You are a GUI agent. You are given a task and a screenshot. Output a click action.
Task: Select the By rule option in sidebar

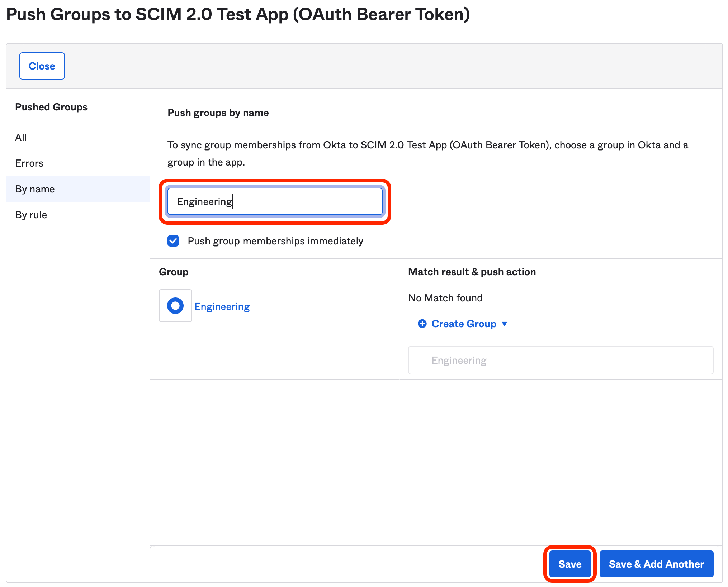pos(31,215)
